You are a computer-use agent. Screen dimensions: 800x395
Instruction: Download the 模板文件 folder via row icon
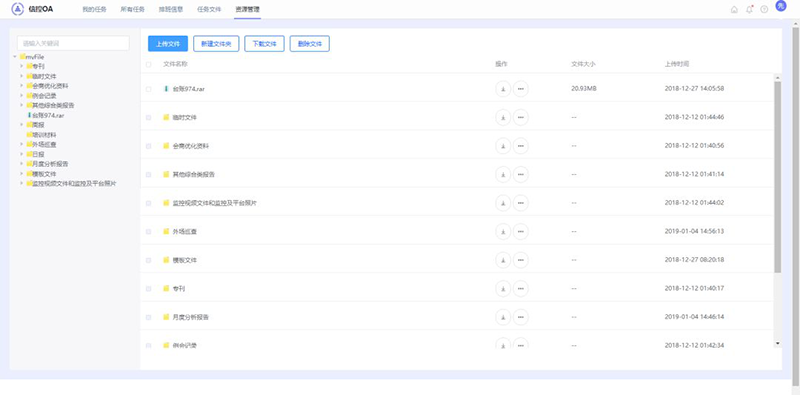[x=503, y=260]
